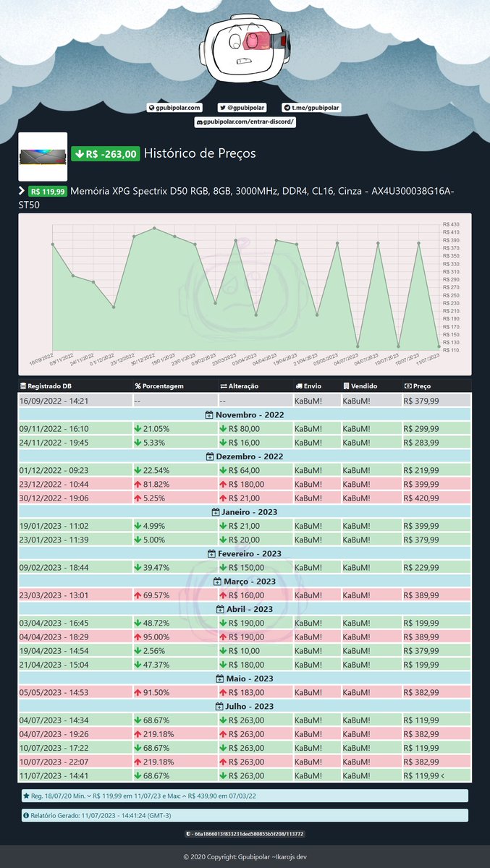Click the down arrow next to 4.99%
Image resolution: width=490 pixels, height=868 pixels.
pyautogui.click(x=138, y=526)
